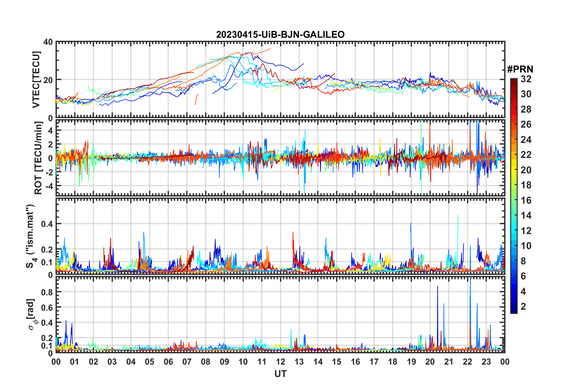Click x-axis tick label 05
Image resolution: width=561 pixels, height=392 pixels.
point(150,362)
